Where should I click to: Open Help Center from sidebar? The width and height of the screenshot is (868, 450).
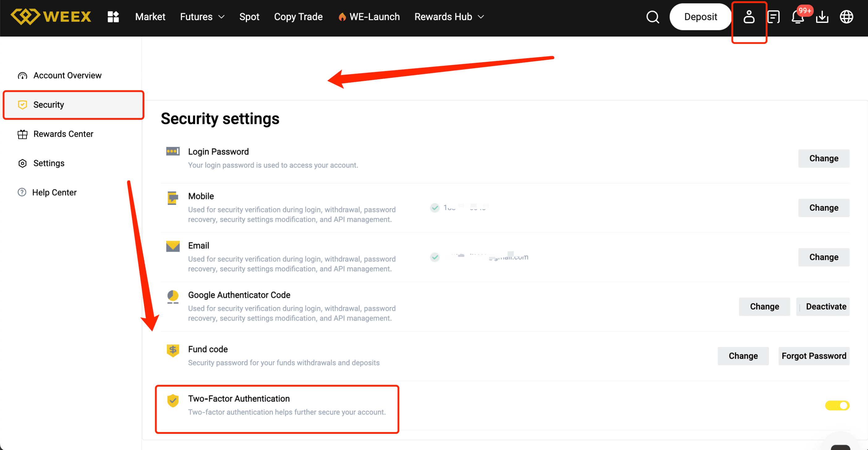coord(54,192)
